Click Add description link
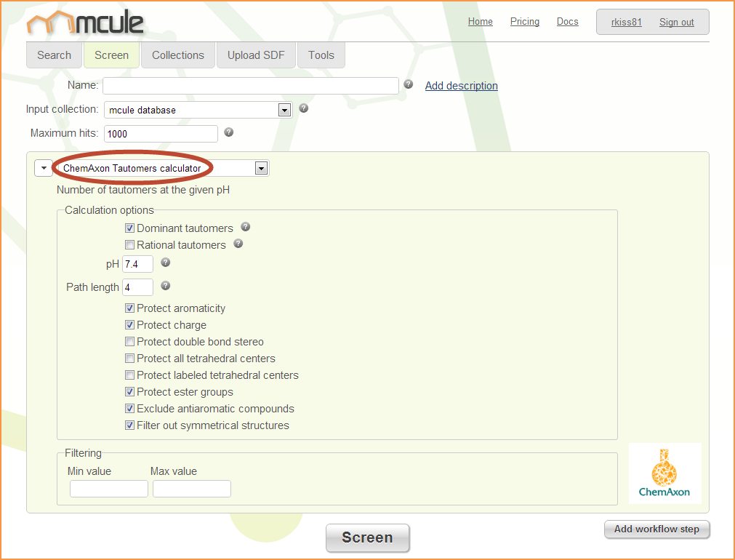This screenshot has width=735, height=560. tap(461, 86)
